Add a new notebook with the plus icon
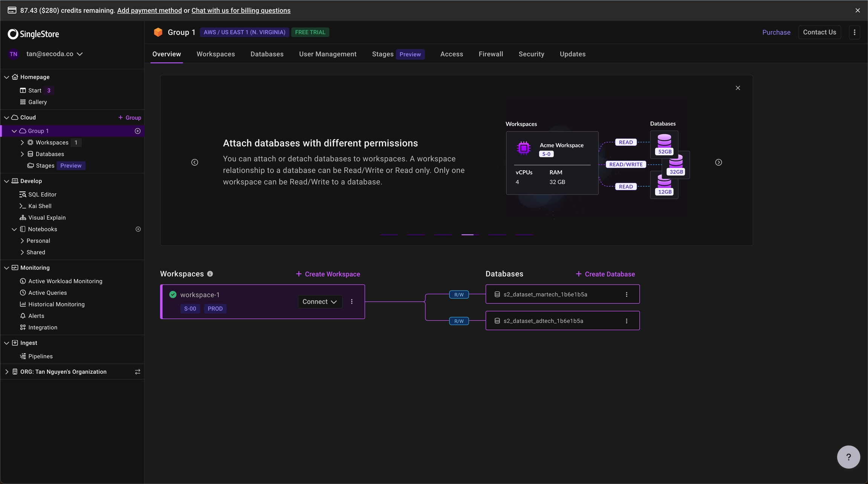868x484 pixels. click(138, 229)
